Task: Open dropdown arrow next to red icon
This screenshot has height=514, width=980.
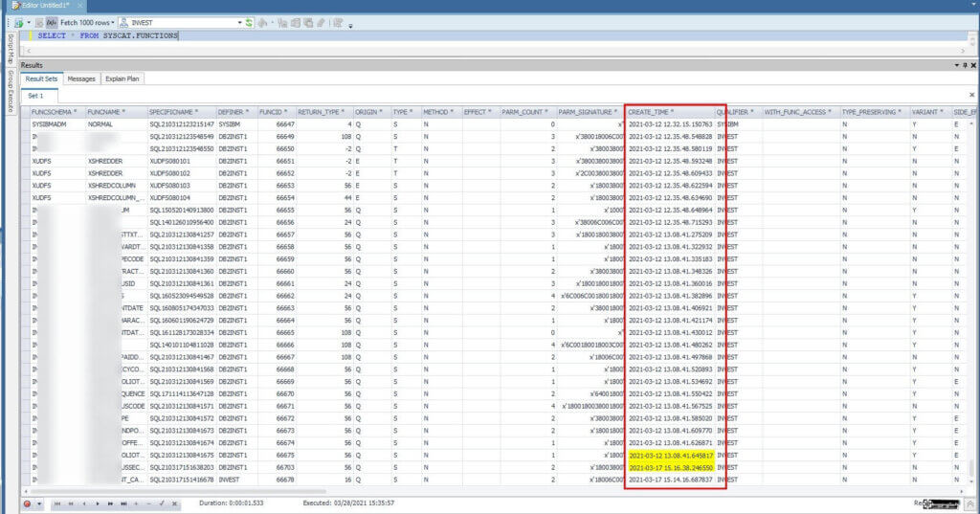Action: coord(39,503)
